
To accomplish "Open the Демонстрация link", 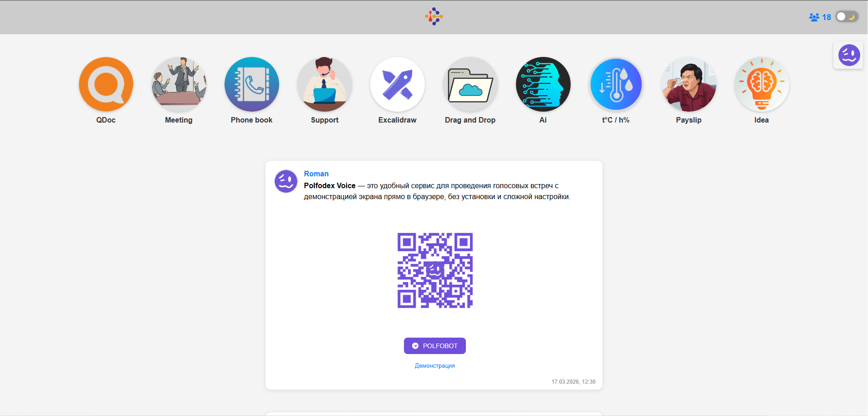I will click(435, 366).
